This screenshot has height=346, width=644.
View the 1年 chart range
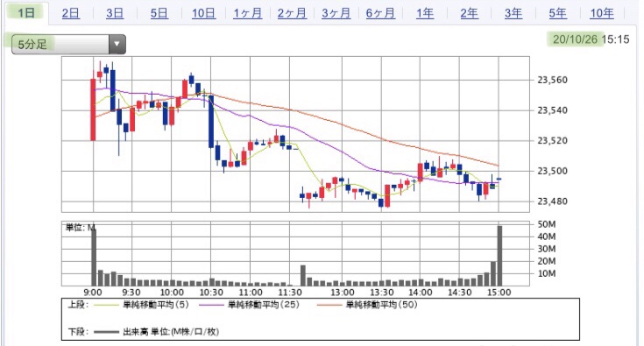(x=425, y=13)
